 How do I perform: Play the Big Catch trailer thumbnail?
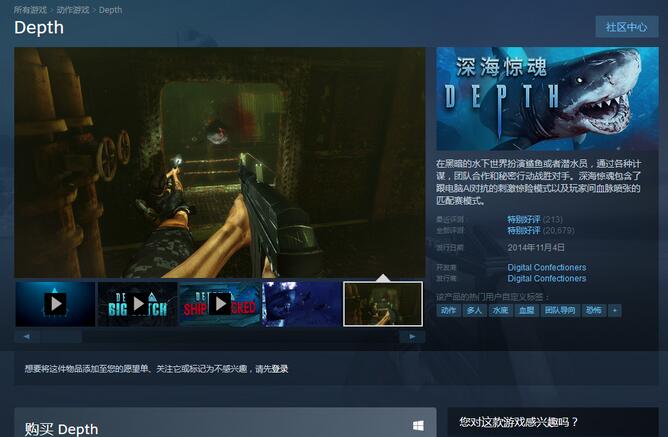click(137, 303)
